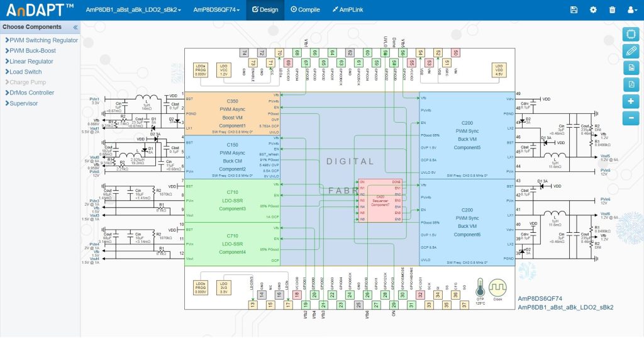Open the AmP8DS6QF74 dropdown
The height and width of the screenshot is (338, 644).
[x=216, y=10]
